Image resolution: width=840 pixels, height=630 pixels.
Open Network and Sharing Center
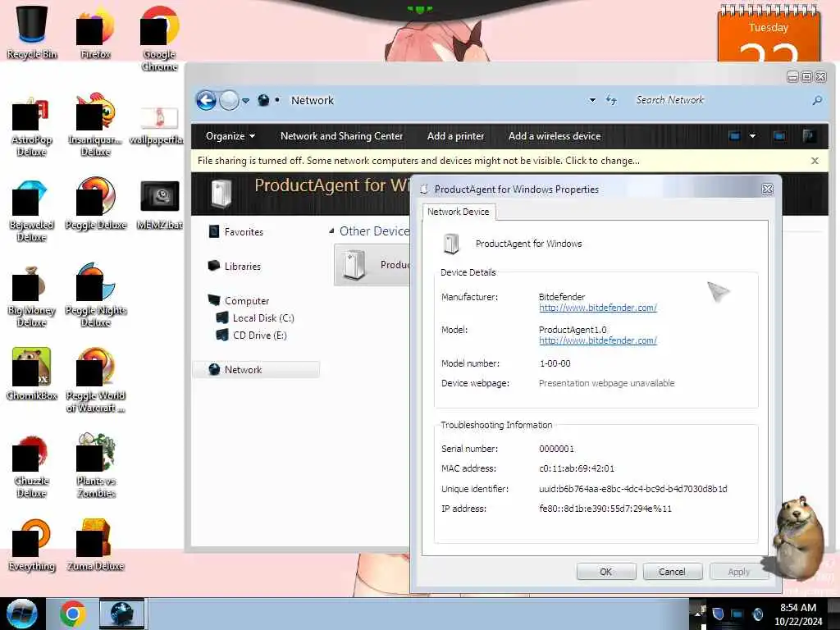(x=342, y=136)
